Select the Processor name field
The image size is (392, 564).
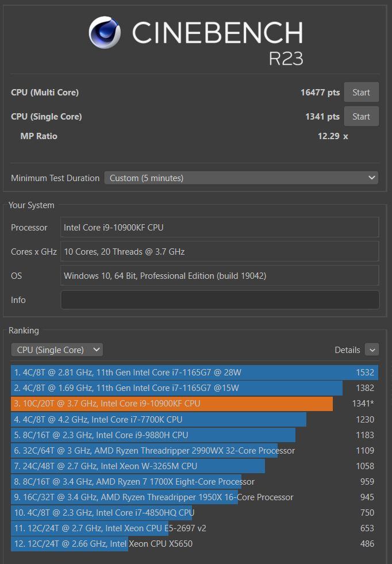click(x=220, y=227)
